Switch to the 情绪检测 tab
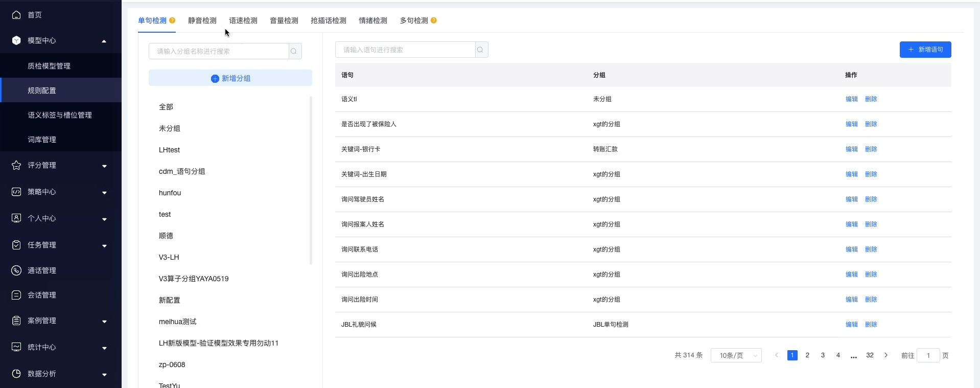The width and height of the screenshot is (980, 388). click(373, 20)
